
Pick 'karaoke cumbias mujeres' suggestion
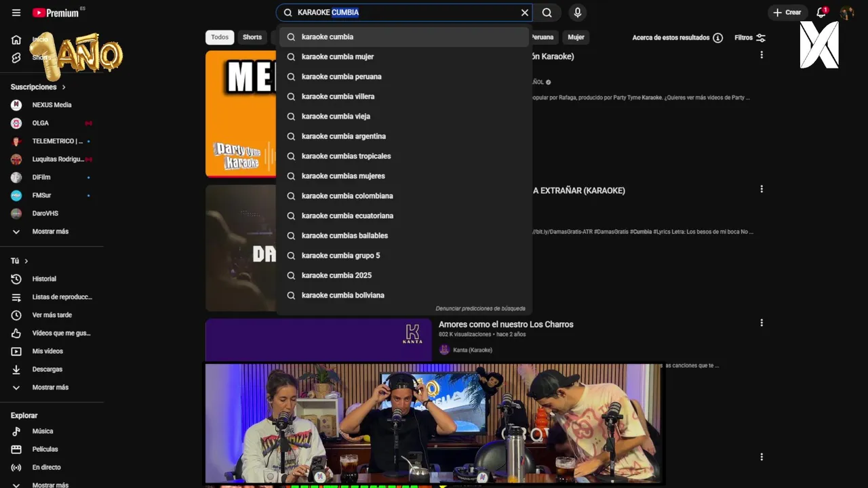pyautogui.click(x=404, y=176)
